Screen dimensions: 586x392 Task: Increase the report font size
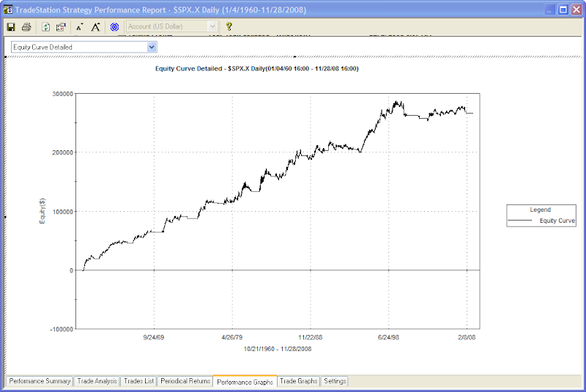tap(96, 27)
